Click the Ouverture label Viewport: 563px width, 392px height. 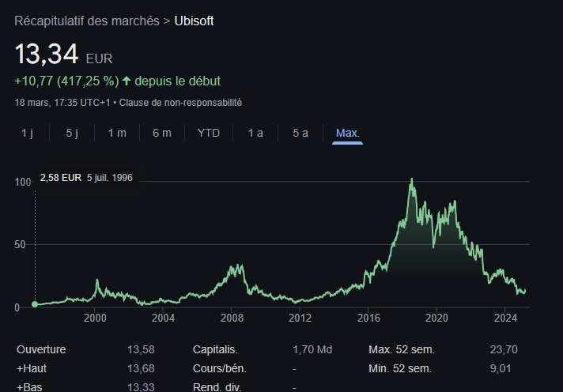pyautogui.click(x=41, y=349)
